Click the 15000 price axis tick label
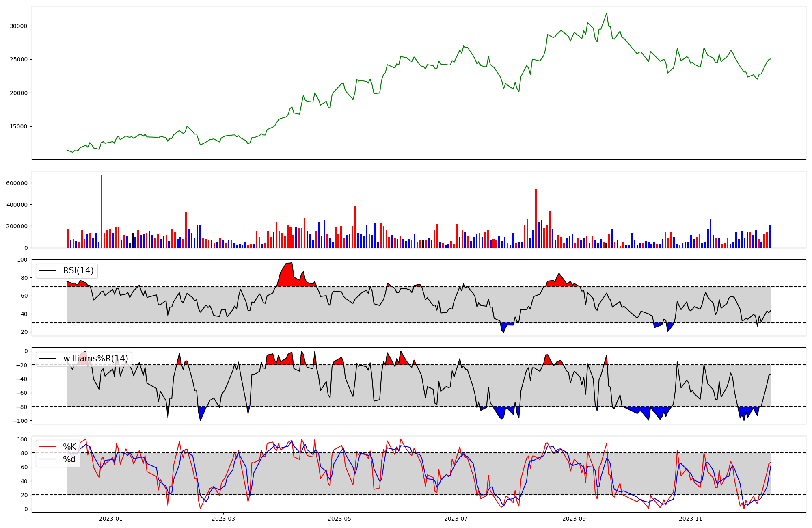The height and width of the screenshot is (528, 812). point(18,126)
